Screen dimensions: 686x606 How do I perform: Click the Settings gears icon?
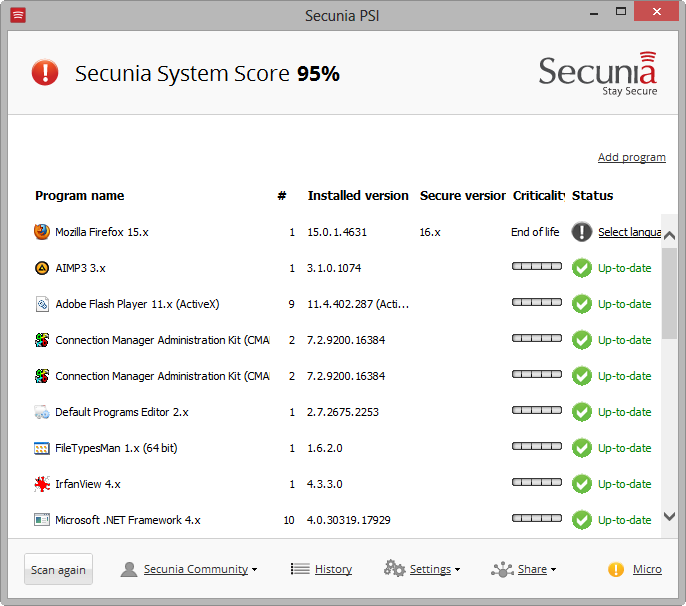pyautogui.click(x=395, y=568)
